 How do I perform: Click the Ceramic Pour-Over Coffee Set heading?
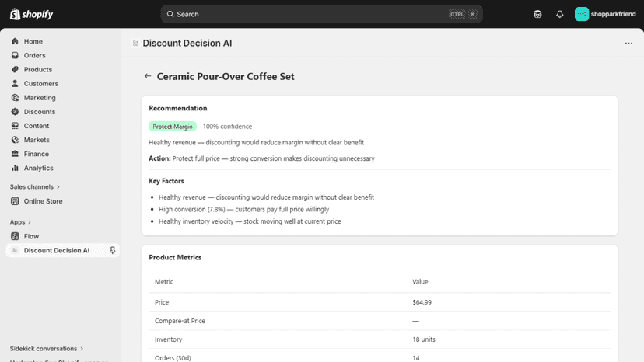[x=226, y=76]
